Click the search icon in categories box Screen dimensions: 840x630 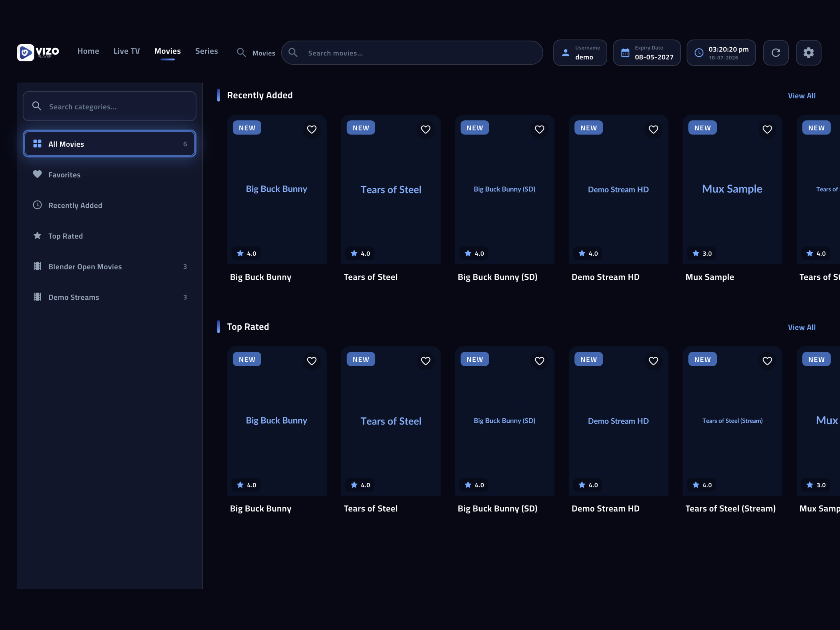click(37, 106)
